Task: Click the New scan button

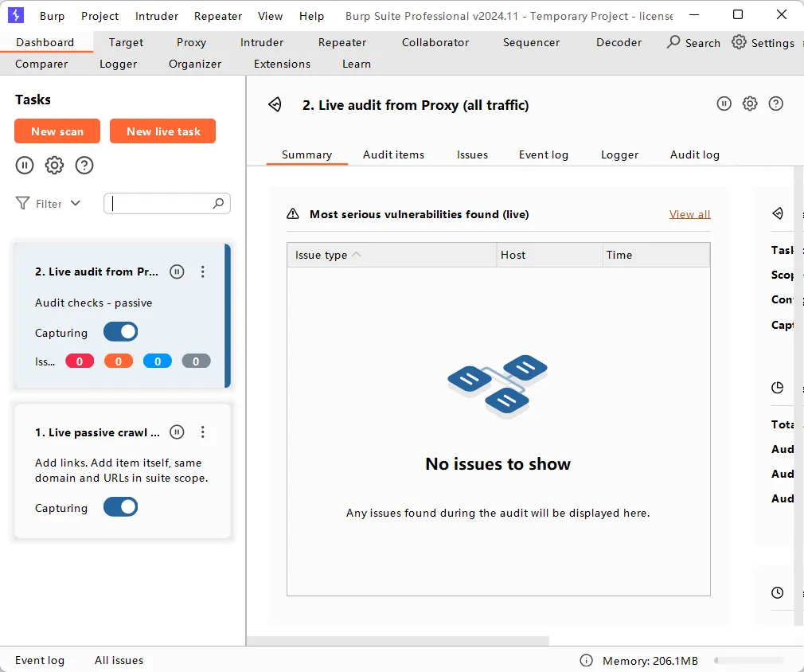Action: pos(57,131)
